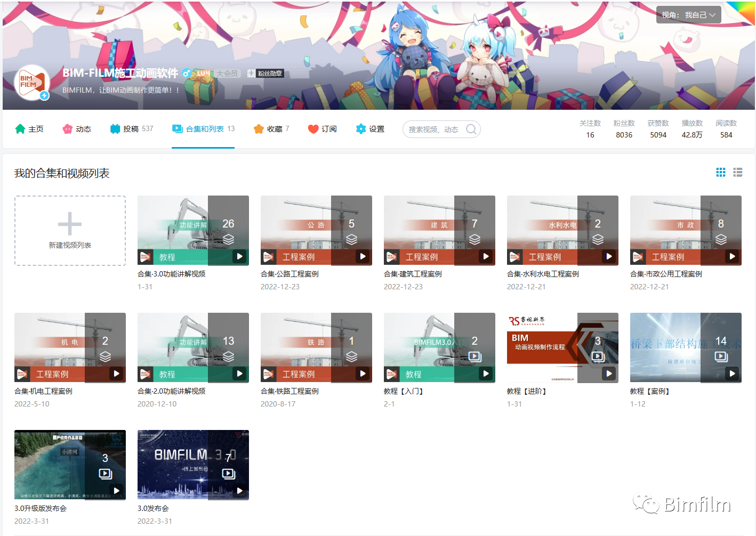Open 合集·机电工程案例 title link
756x536 pixels.
point(43,391)
